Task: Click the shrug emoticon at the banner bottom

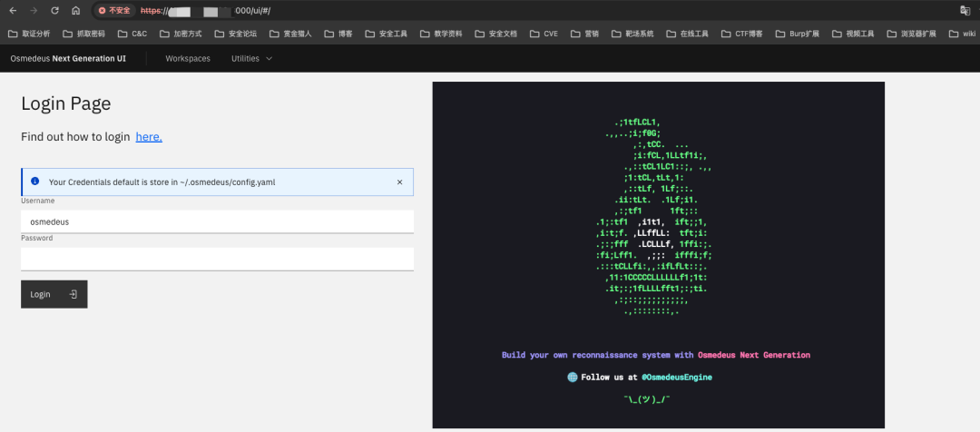Action: pos(647,398)
